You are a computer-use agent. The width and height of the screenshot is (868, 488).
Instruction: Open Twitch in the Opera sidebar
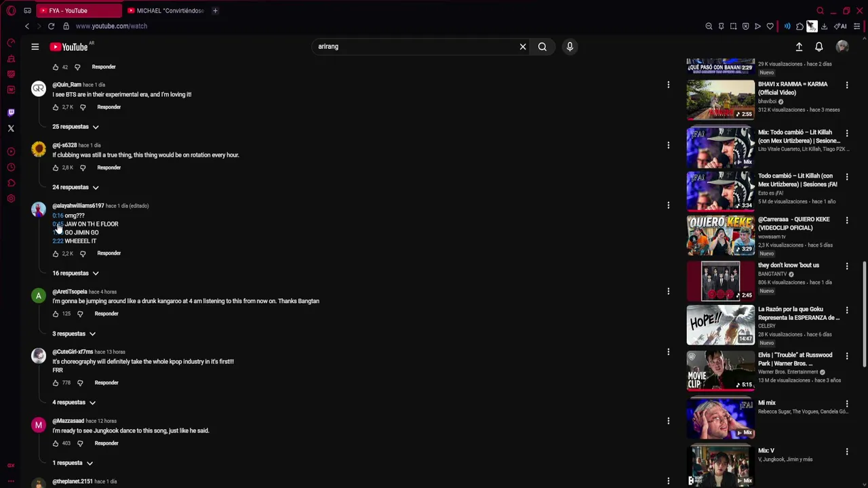(x=11, y=113)
